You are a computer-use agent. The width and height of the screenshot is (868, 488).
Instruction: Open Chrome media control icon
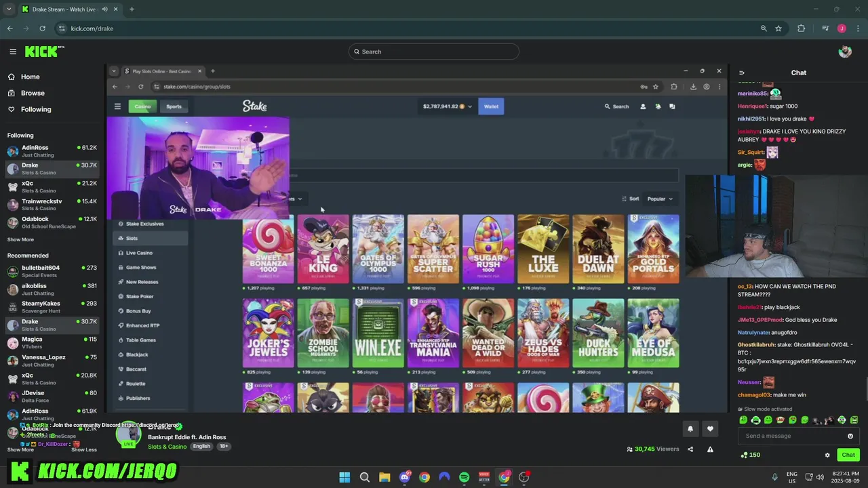point(825,28)
